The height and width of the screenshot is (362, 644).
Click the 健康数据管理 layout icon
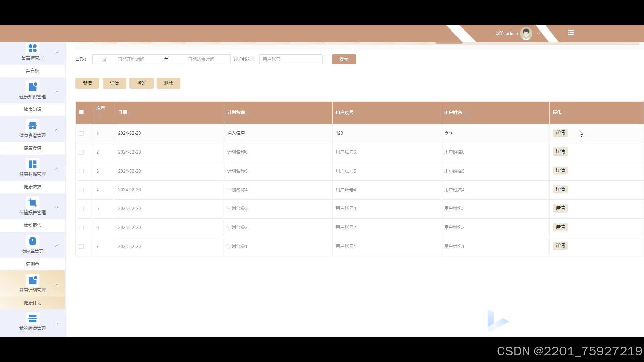point(33,164)
